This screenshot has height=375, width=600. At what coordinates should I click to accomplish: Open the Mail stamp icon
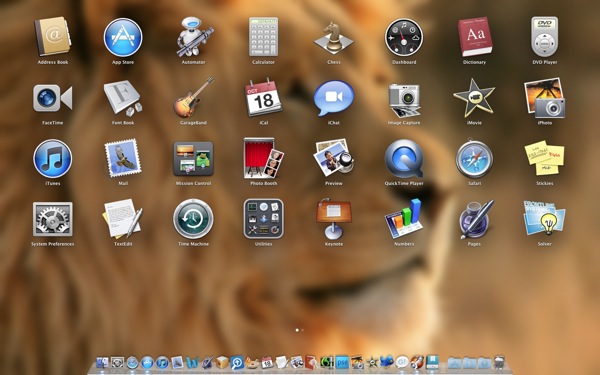click(x=123, y=158)
